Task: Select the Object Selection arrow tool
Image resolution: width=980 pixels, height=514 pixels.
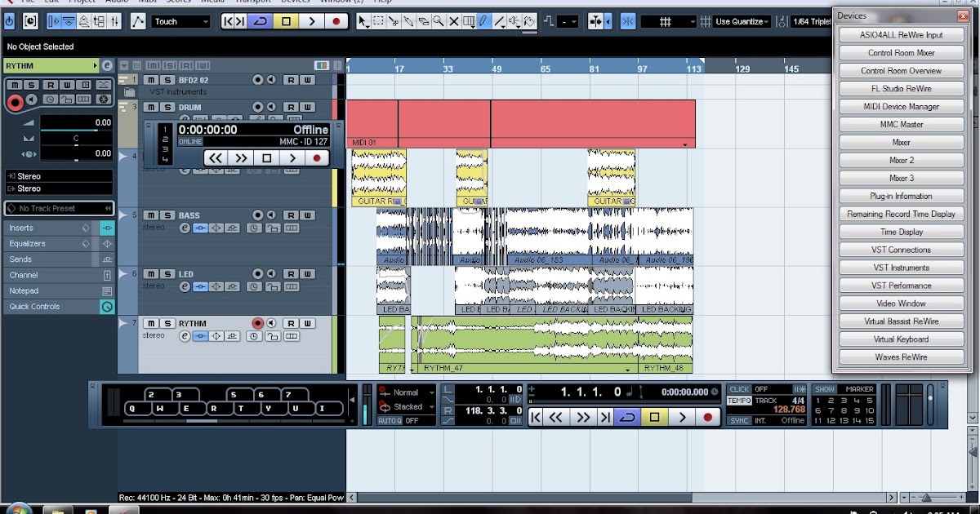Action: point(363,22)
